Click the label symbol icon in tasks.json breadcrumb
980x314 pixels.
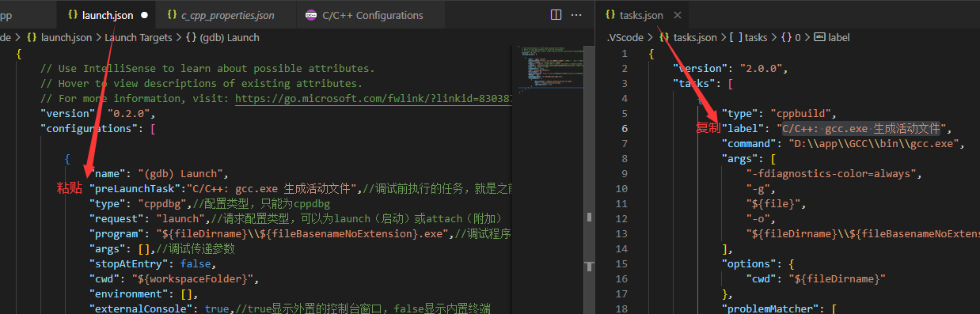pyautogui.click(x=819, y=37)
